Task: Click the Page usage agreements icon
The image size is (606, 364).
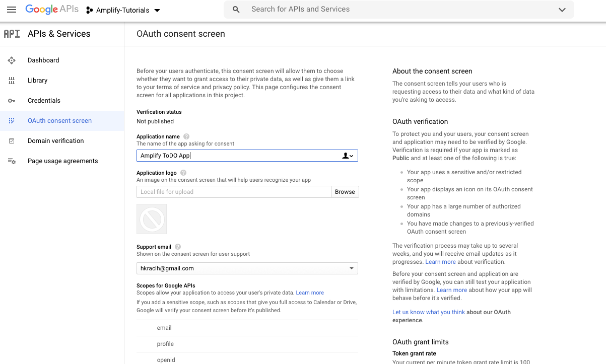Action: [x=12, y=161]
